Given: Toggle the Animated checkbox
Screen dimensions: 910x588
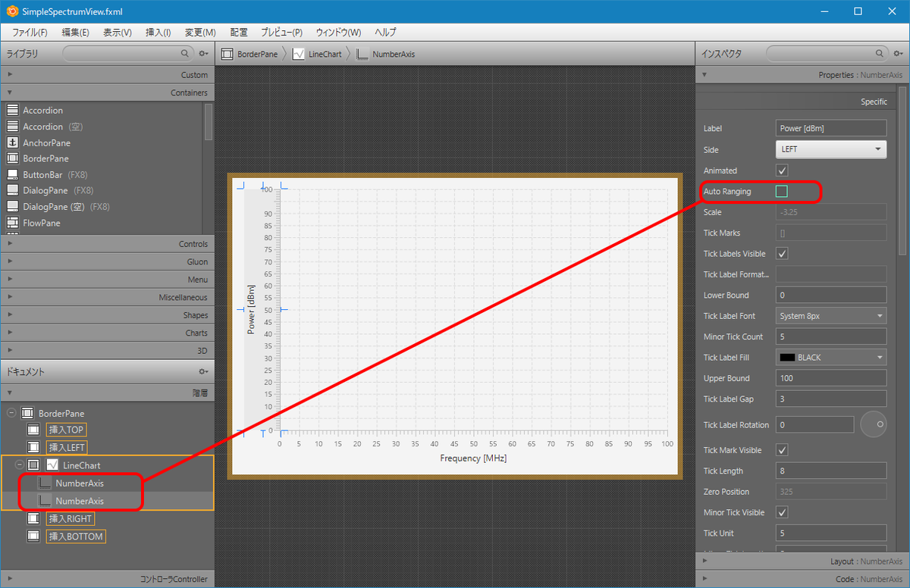Looking at the screenshot, I should pyautogui.click(x=782, y=170).
